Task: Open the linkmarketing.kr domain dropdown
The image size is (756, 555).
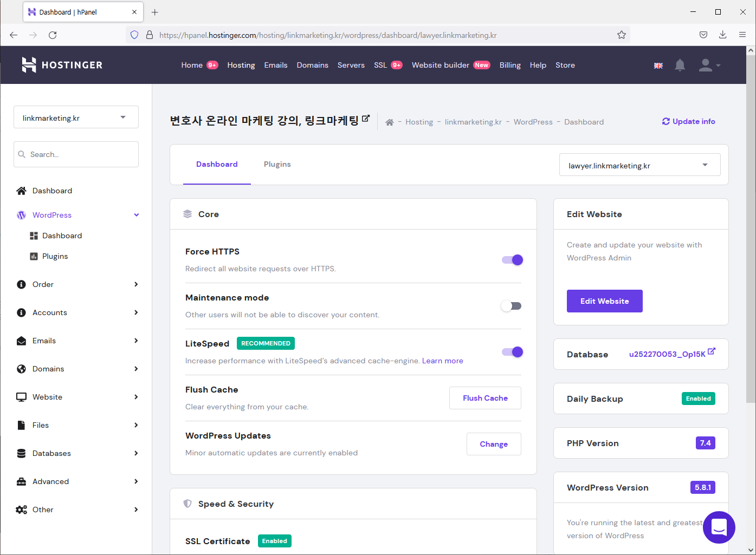Action: tap(76, 117)
